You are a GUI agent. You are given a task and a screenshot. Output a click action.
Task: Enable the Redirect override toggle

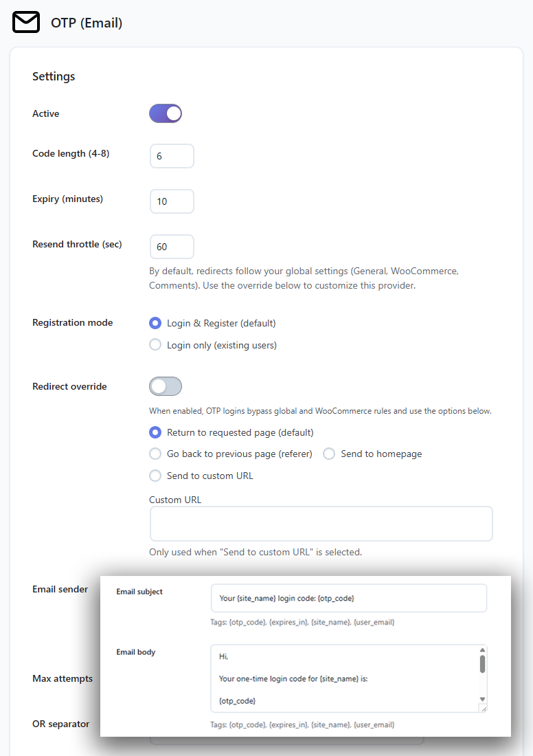[166, 386]
